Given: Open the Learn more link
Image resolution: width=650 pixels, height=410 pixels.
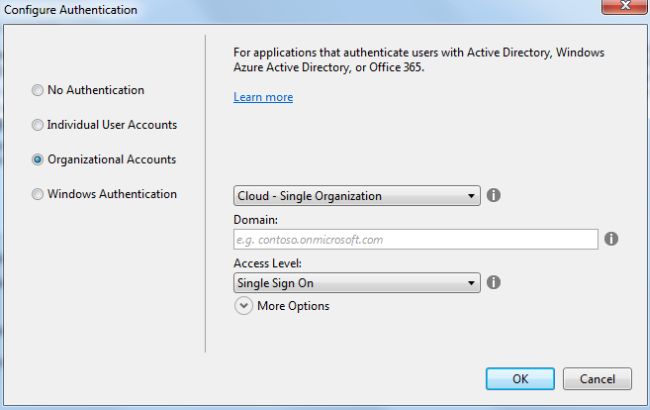Looking at the screenshot, I should (263, 97).
